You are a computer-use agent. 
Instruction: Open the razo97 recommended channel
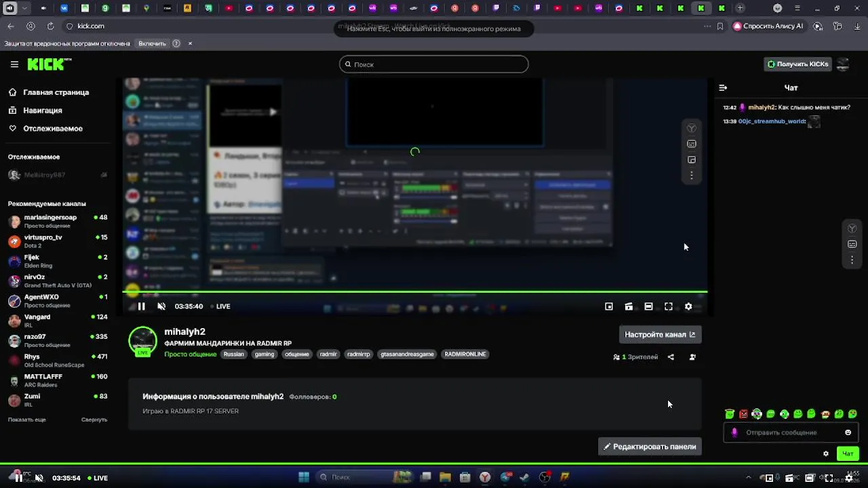[x=58, y=340]
